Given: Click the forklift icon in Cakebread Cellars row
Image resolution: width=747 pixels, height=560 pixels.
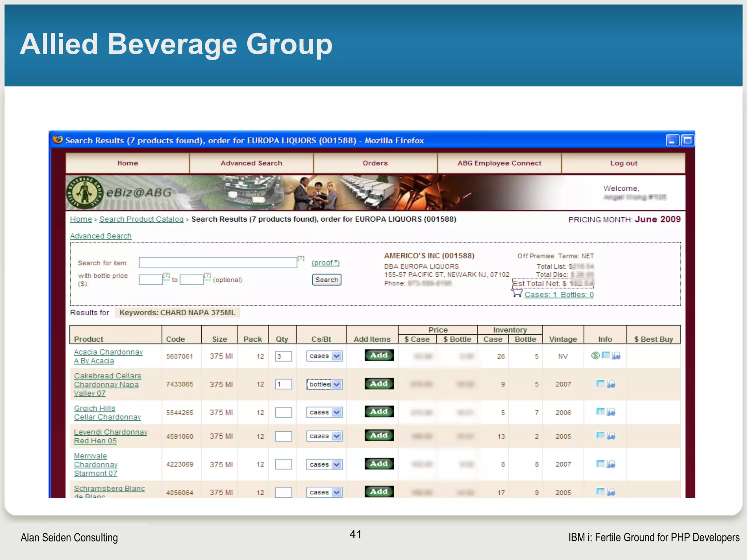Looking at the screenshot, I should pos(611,384).
